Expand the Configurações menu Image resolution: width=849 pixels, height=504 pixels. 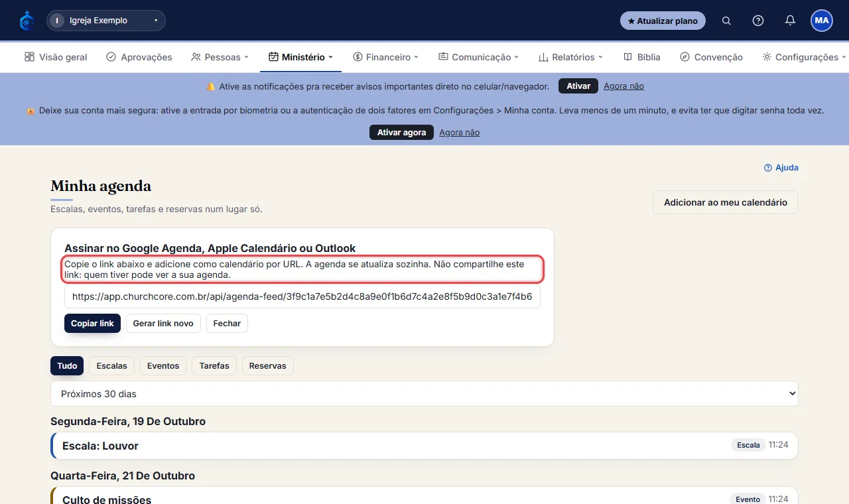click(805, 57)
